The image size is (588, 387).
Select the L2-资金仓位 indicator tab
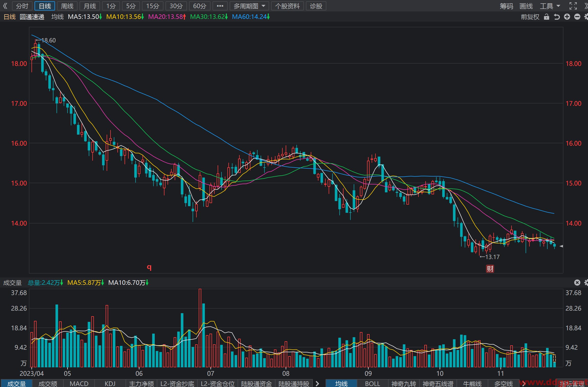click(218, 383)
